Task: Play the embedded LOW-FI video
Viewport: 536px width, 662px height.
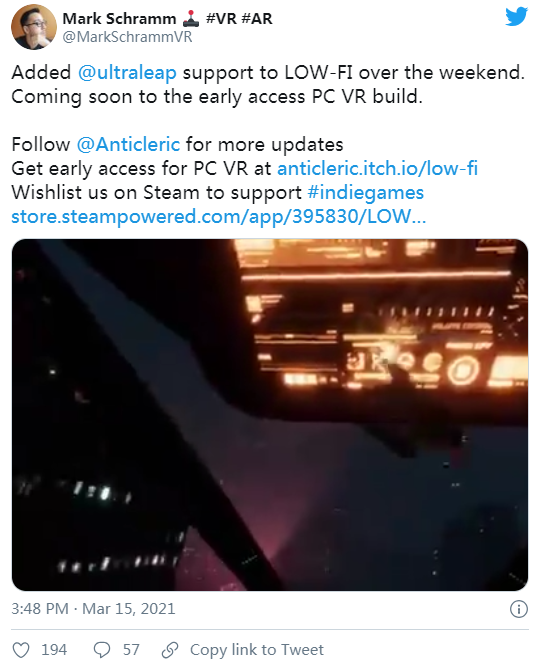Action: [x=270, y=415]
